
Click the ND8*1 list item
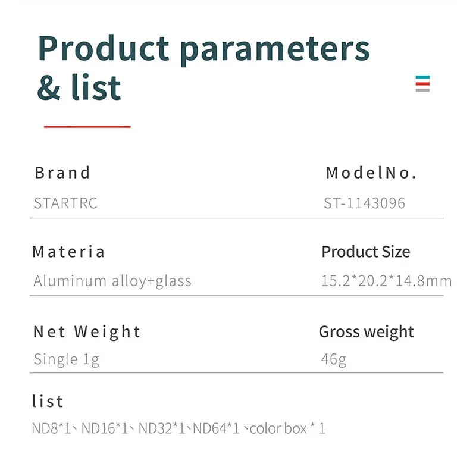pos(52,428)
